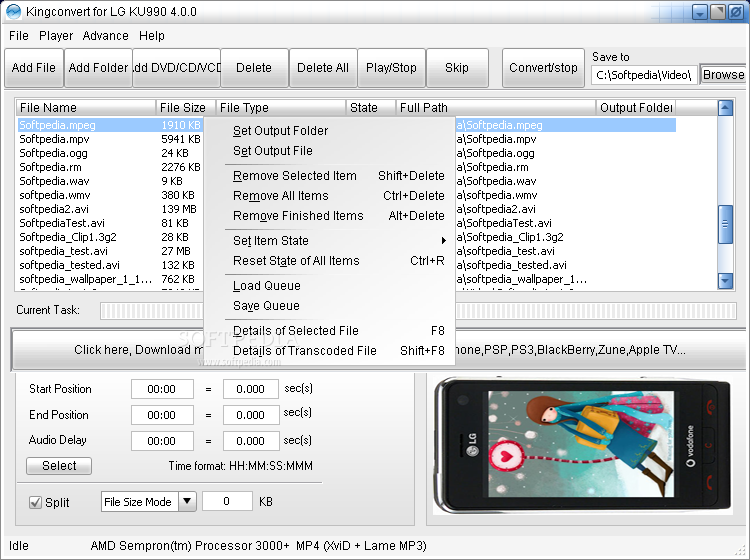Viewport: 750px width, 560px height.
Task: Select the Softpedia.mpeg file row
Action: (110, 125)
